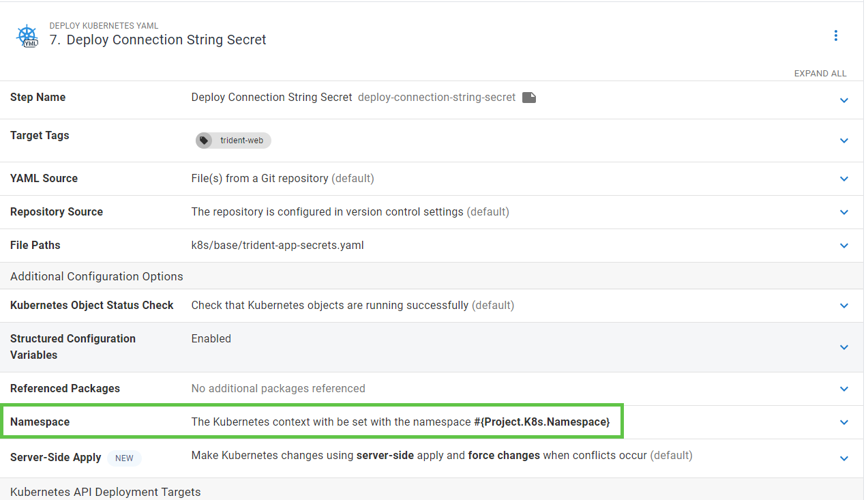
Task: Expand the Namespace section chevron
Action: [844, 422]
